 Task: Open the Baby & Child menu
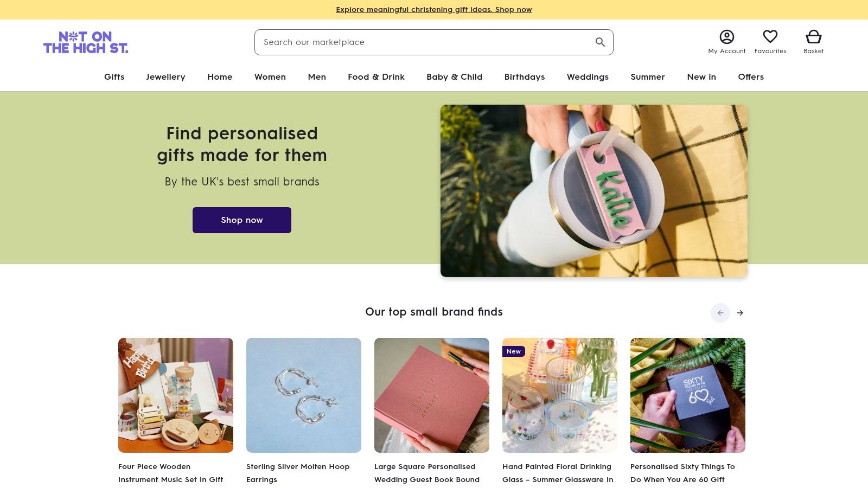point(454,77)
